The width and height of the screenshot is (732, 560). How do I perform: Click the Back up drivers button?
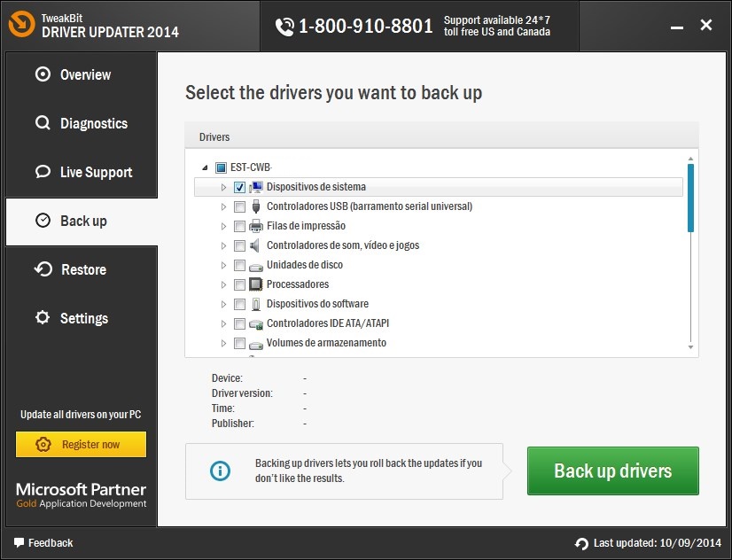tap(613, 471)
